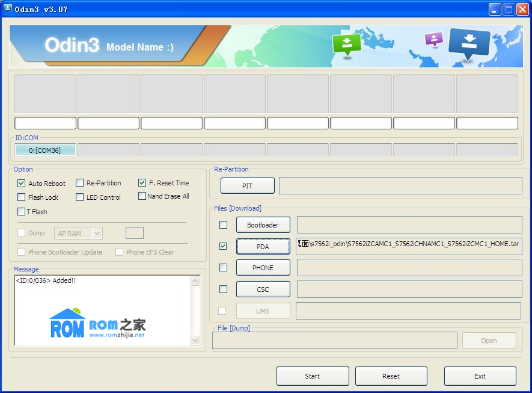This screenshot has height=393, width=532.
Task: Enable the LED Control checkbox
Action: pos(79,197)
